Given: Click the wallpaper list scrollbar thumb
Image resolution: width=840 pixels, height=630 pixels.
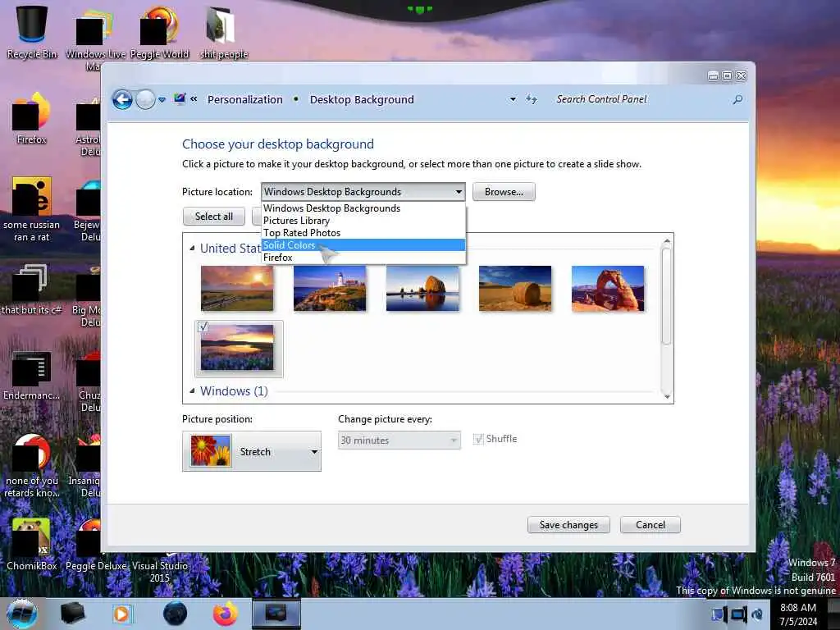Looking at the screenshot, I should coord(666,296).
